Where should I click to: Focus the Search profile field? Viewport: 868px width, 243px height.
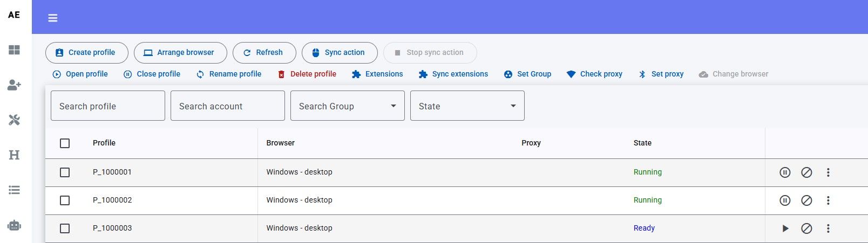[108, 106]
